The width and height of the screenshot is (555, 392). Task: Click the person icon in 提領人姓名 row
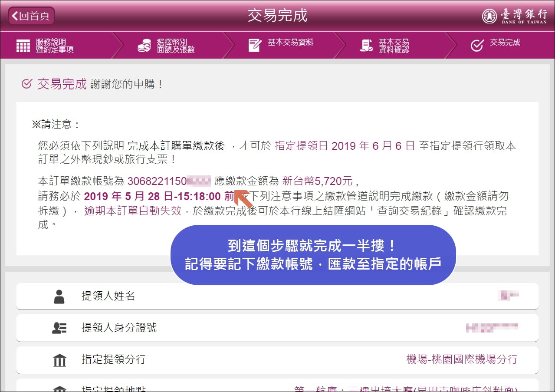coord(59,296)
